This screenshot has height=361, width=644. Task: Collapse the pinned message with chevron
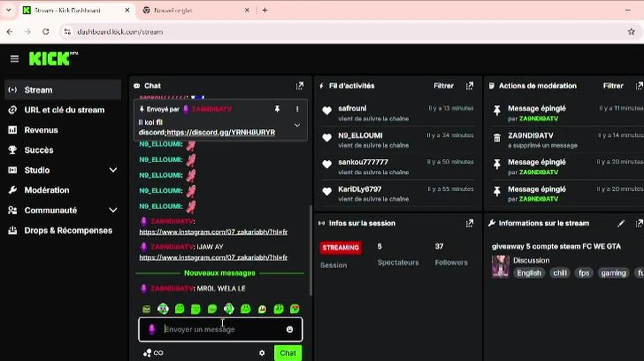click(x=297, y=125)
